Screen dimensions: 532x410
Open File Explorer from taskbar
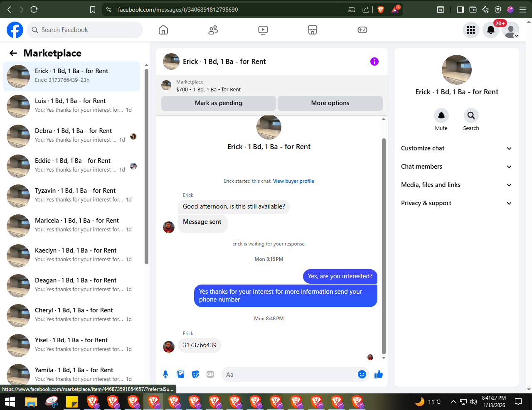pos(31,402)
